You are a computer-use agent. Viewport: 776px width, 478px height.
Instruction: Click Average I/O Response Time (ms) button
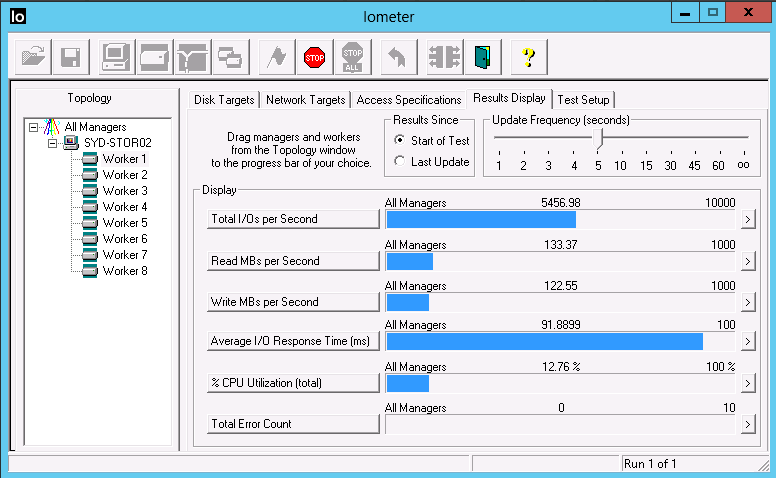[293, 341]
